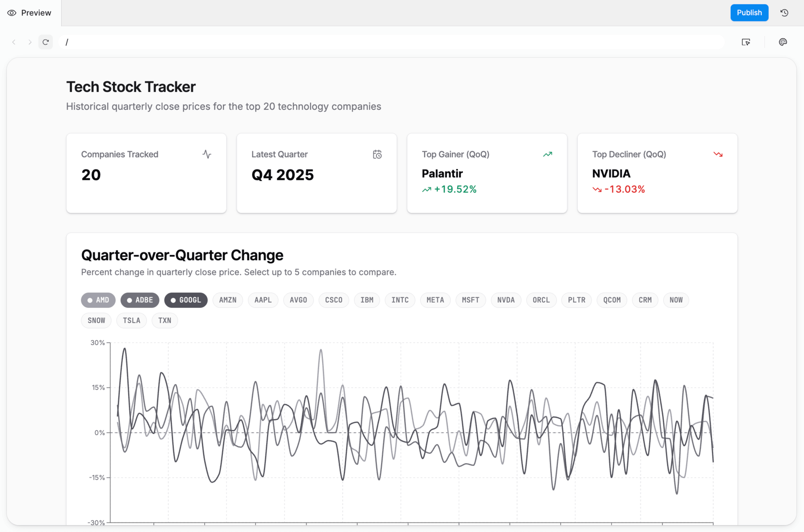Screen dimensions: 804x532
Task: Publish the project
Action: coord(749,13)
